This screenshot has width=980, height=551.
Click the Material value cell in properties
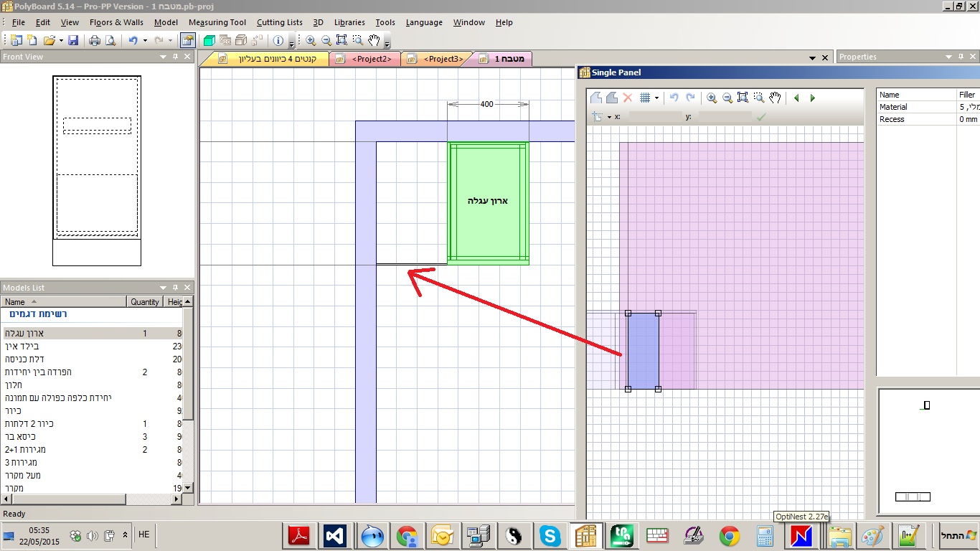[968, 107]
